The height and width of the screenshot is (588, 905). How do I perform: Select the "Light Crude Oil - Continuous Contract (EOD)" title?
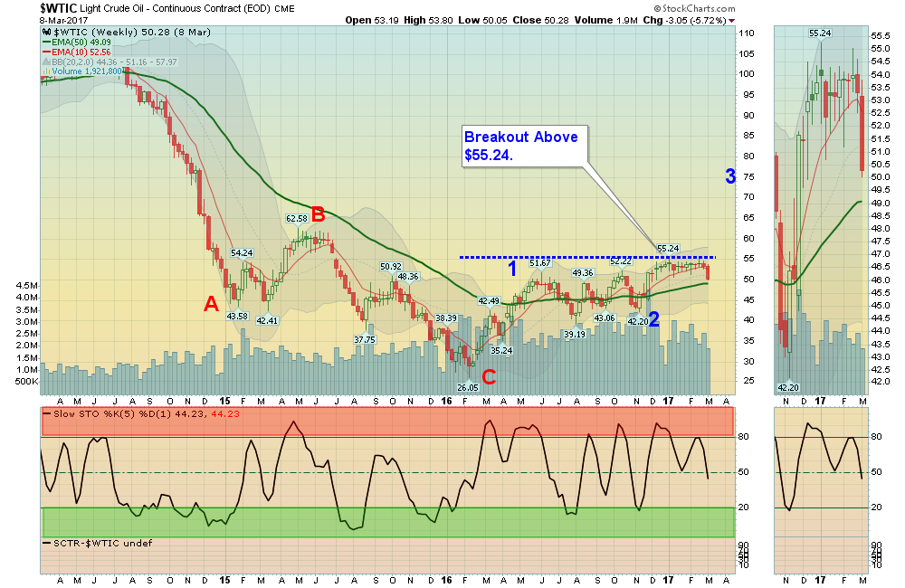(x=175, y=9)
